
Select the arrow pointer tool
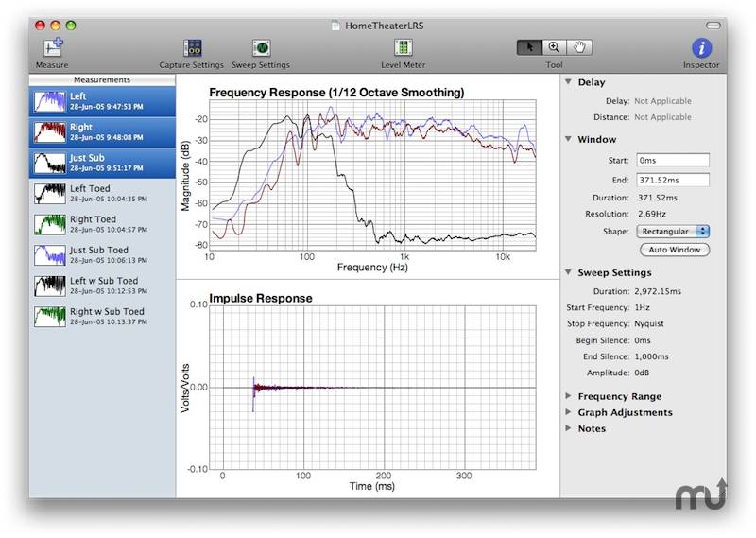point(529,47)
